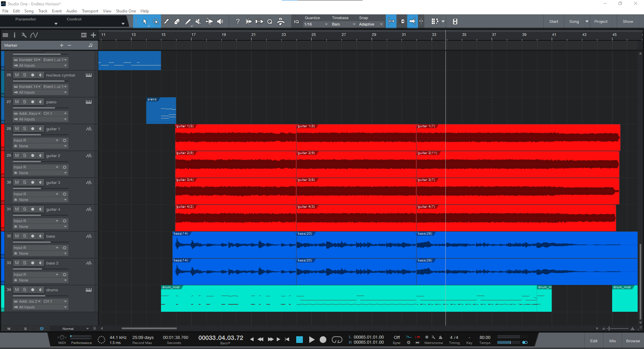Click the question mark help icon

(x=237, y=21)
